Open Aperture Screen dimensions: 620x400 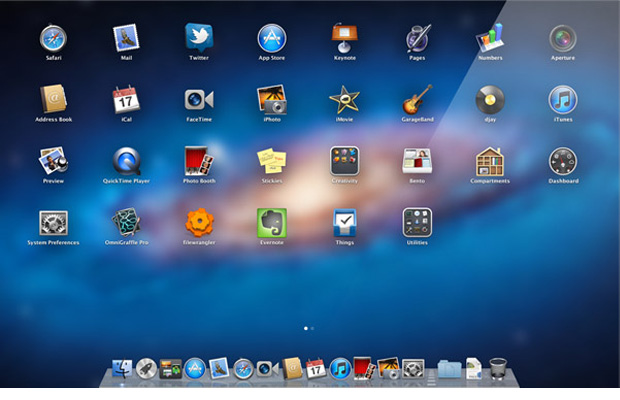coord(563,38)
